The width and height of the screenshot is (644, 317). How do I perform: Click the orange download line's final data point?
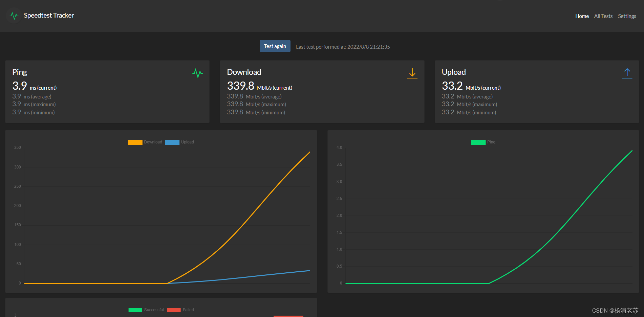pyautogui.click(x=310, y=152)
